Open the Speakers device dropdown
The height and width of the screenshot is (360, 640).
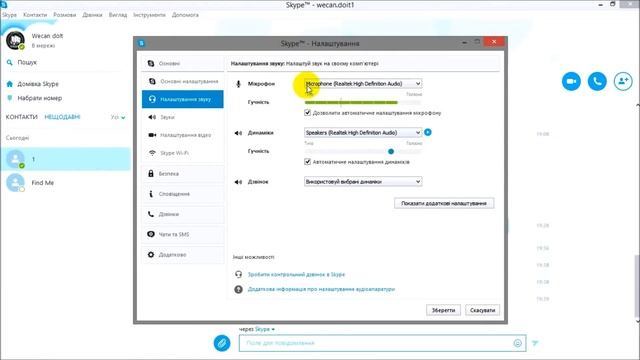click(363, 133)
